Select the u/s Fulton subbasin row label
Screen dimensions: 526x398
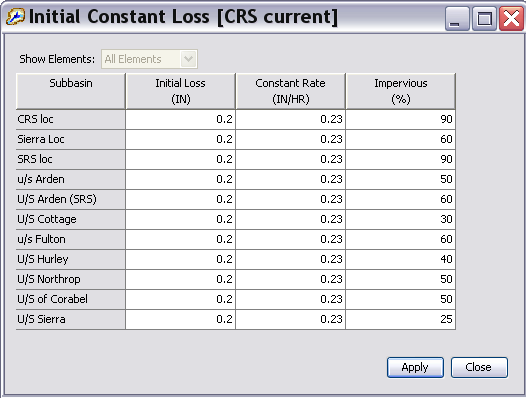pyautogui.click(x=71, y=239)
